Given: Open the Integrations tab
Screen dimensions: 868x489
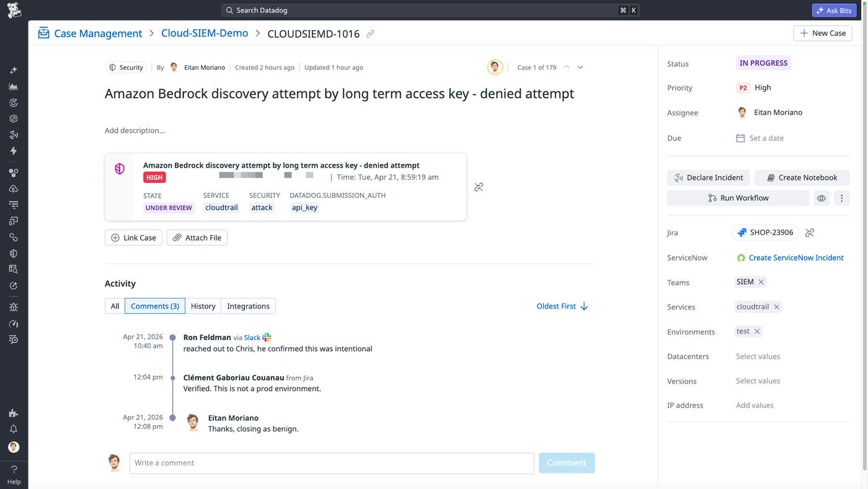Looking at the screenshot, I should [248, 306].
